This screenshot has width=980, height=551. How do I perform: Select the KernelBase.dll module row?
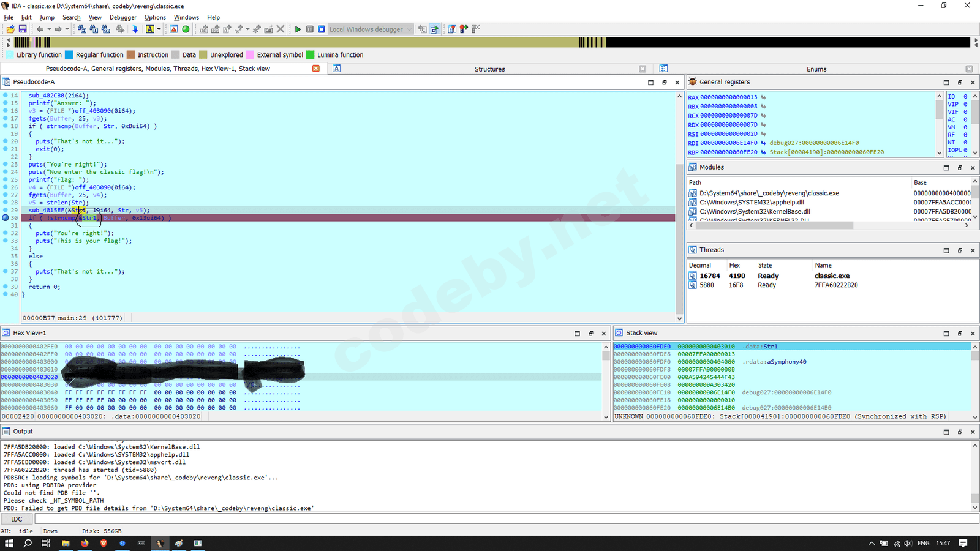(830, 212)
